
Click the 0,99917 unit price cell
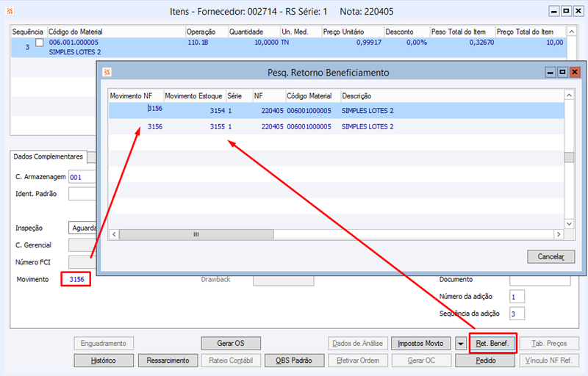click(x=369, y=43)
